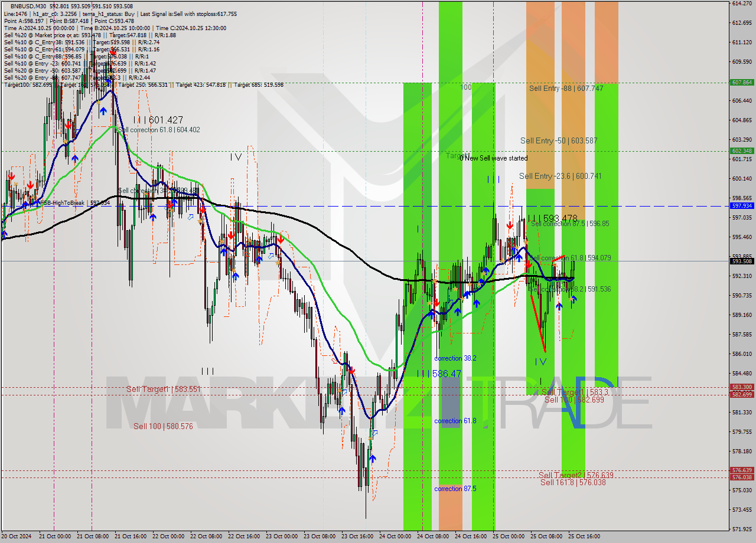Click the blue 'correction 38.2' label

click(x=455, y=359)
